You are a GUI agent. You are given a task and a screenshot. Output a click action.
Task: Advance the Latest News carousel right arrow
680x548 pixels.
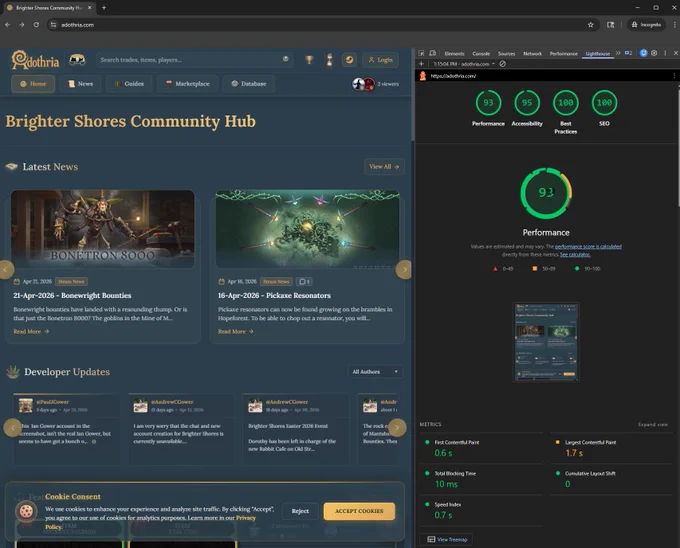tap(404, 270)
